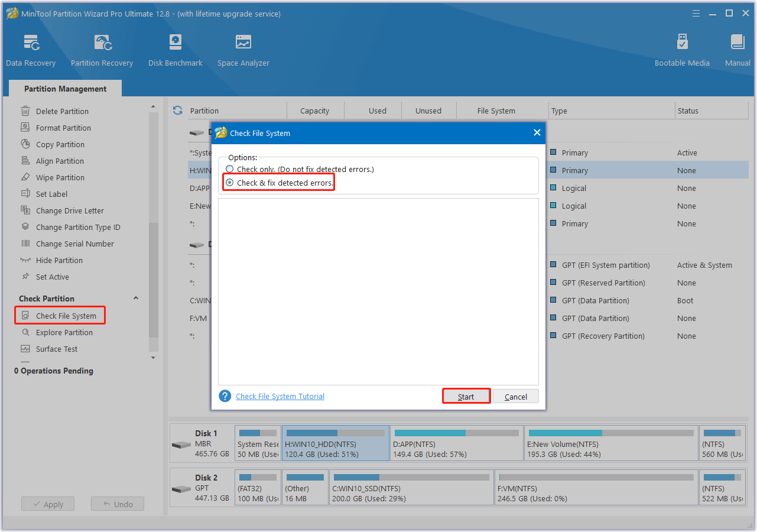Viewport: 757px width, 532px height.
Task: Click the sidebar vertical scrollbar thumb
Action: pos(154,280)
